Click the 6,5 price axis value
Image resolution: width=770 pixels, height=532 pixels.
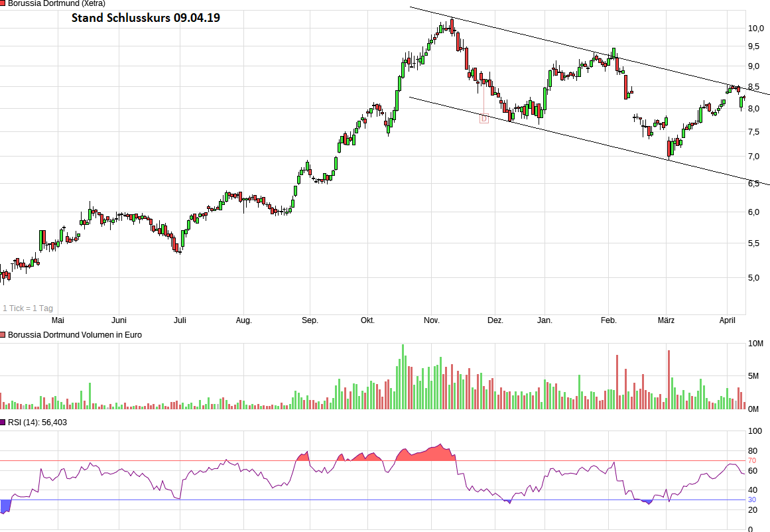click(x=754, y=184)
